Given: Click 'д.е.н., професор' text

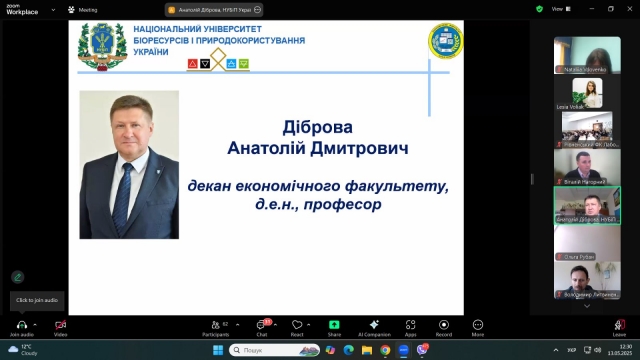Looking at the screenshot, I should pos(318,204).
